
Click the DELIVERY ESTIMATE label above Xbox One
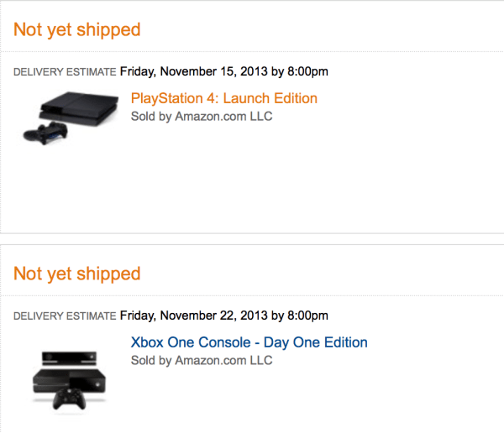(65, 316)
